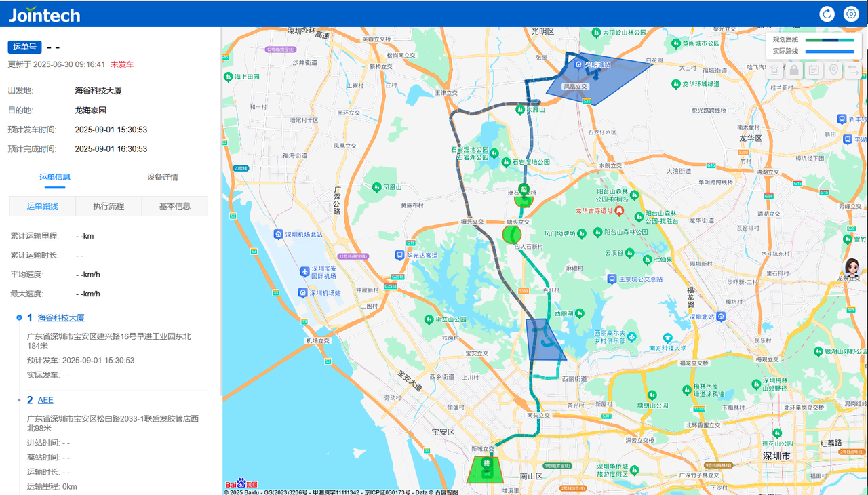This screenshot has height=495, width=868.
Task: Open the AEE stop link
Action: 45,400
